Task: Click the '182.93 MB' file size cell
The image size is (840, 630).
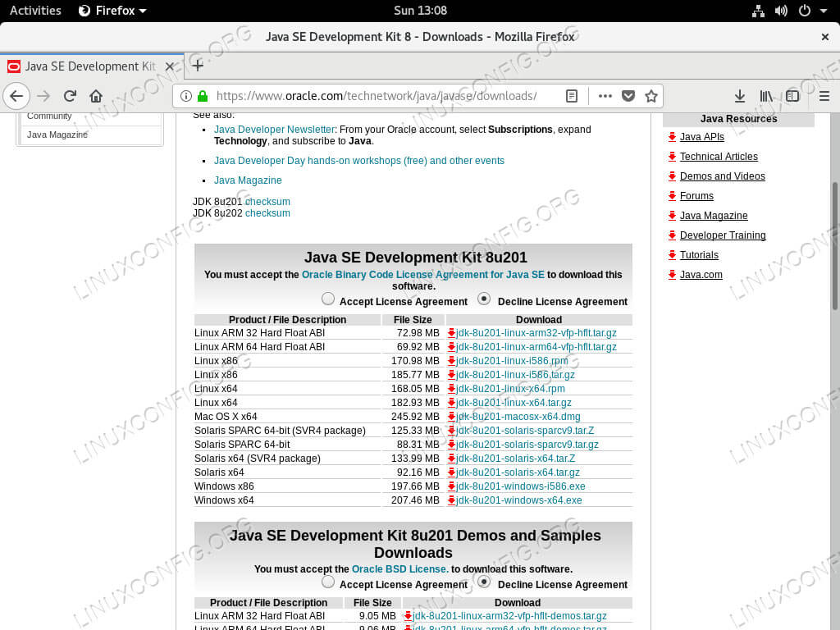Action: coord(414,403)
